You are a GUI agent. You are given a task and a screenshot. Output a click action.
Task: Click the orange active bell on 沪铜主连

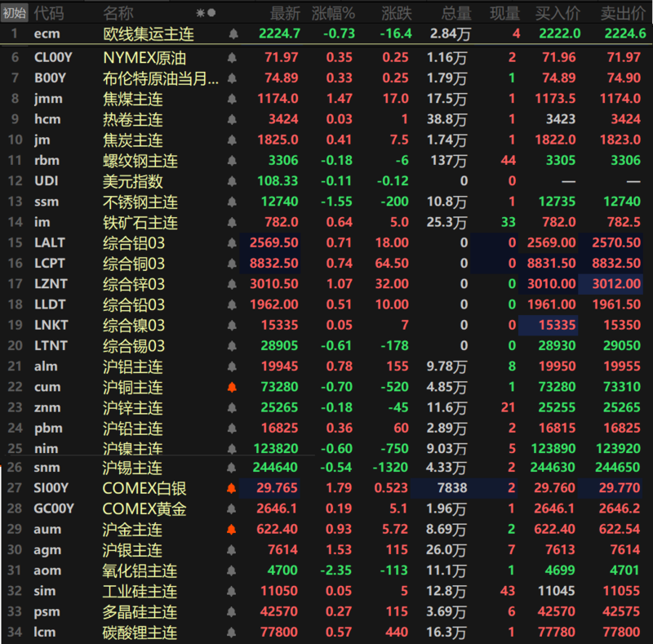(232, 388)
